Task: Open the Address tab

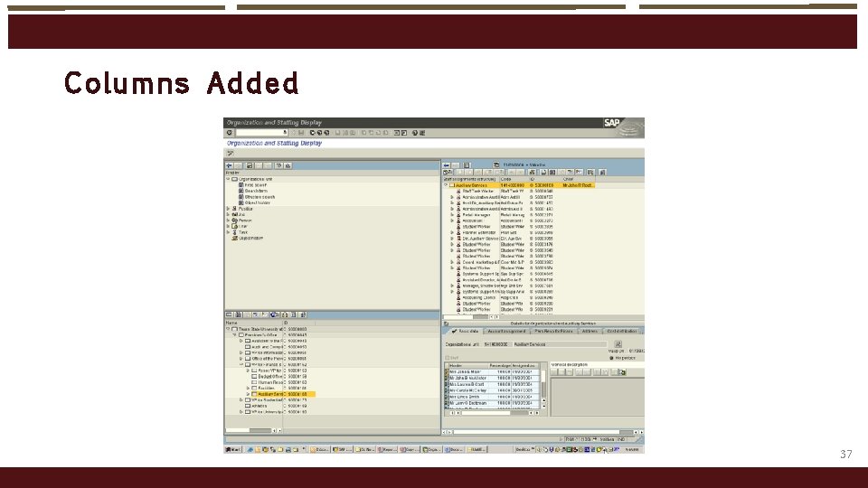Action: pos(590,332)
